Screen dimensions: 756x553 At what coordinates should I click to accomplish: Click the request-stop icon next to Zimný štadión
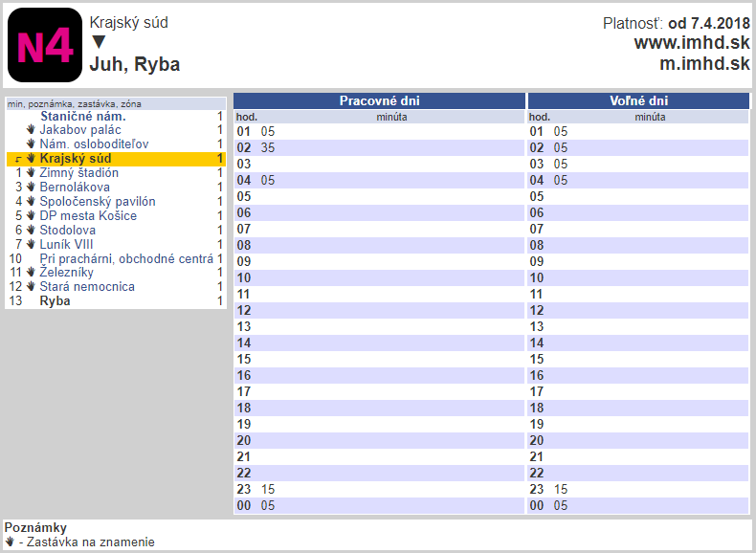(31, 173)
